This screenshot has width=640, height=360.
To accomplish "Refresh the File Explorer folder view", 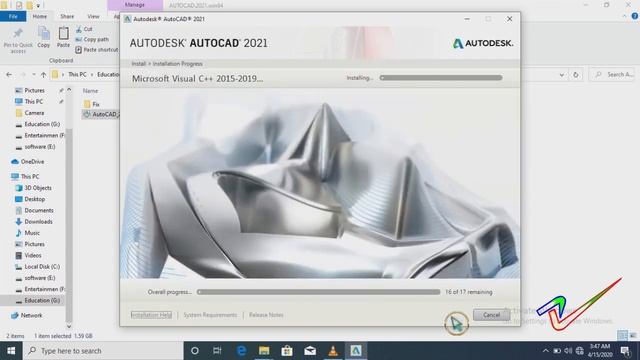I will (x=576, y=75).
